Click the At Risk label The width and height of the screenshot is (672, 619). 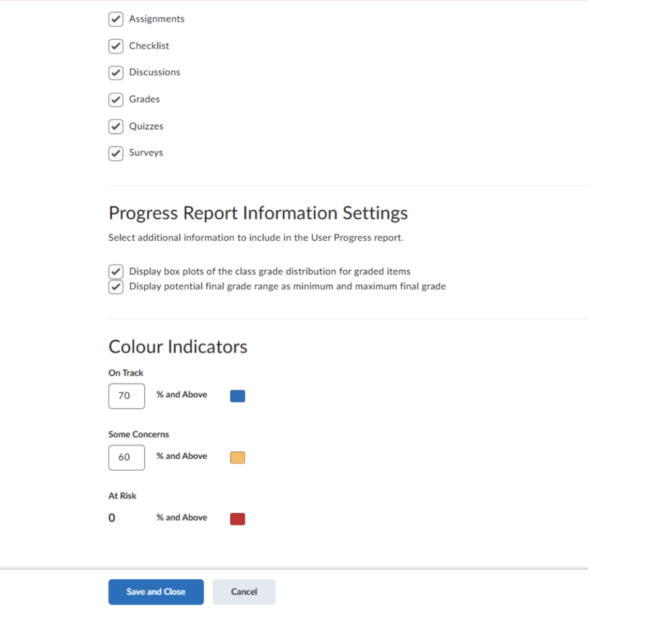(x=123, y=496)
